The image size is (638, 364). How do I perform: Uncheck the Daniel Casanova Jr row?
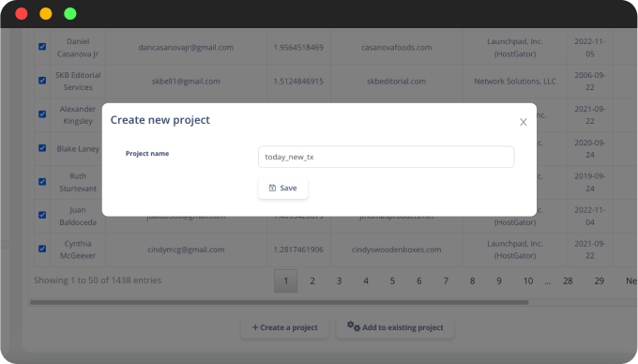tap(42, 47)
